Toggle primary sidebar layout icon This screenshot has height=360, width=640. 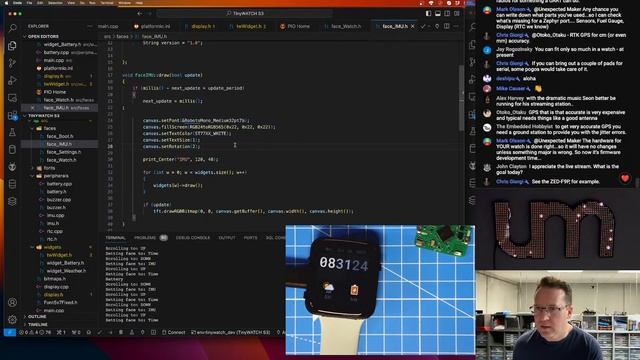pyautogui.click(x=428, y=13)
